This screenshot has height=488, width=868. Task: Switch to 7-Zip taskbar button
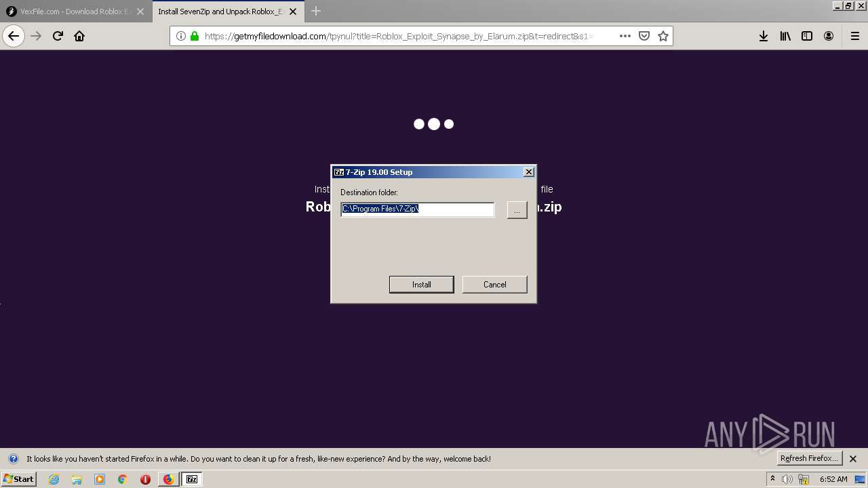tap(192, 479)
